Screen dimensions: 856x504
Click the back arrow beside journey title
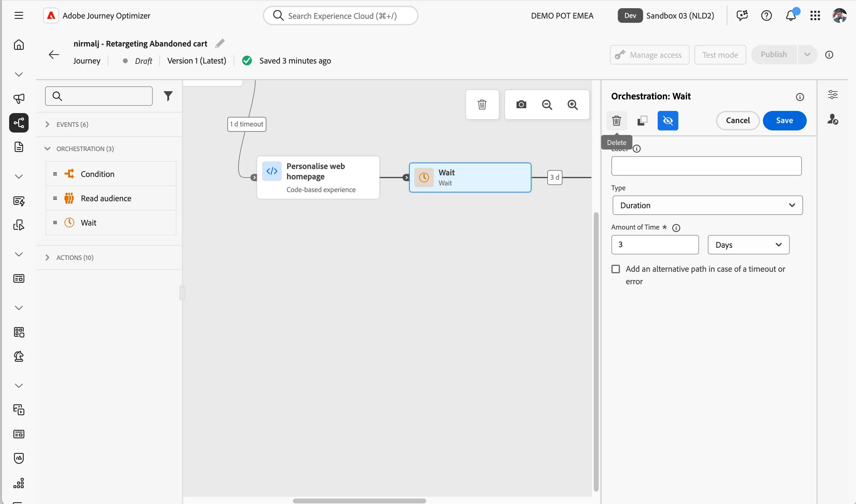pyautogui.click(x=54, y=55)
